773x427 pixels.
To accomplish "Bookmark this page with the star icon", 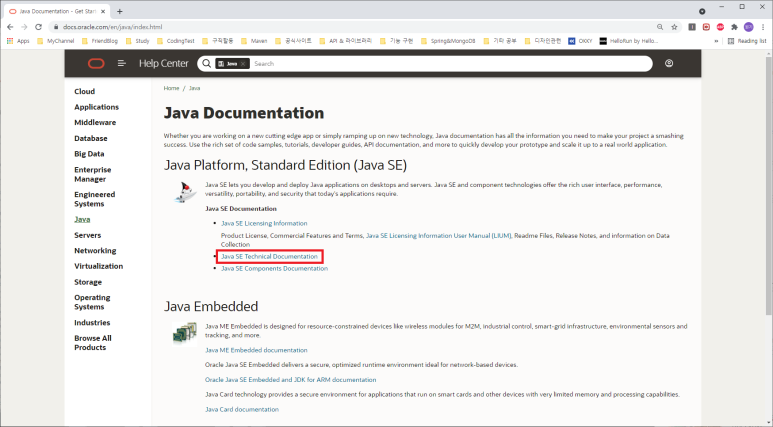I will [674, 27].
